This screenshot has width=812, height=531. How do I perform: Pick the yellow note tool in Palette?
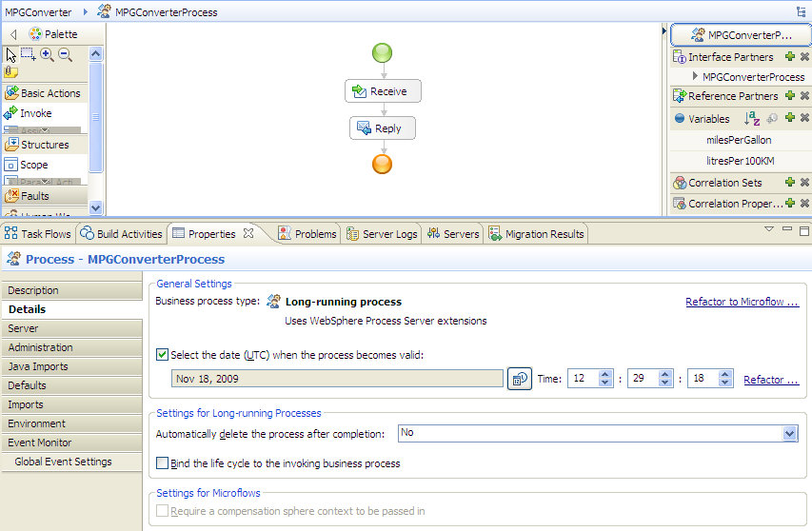tap(10, 72)
